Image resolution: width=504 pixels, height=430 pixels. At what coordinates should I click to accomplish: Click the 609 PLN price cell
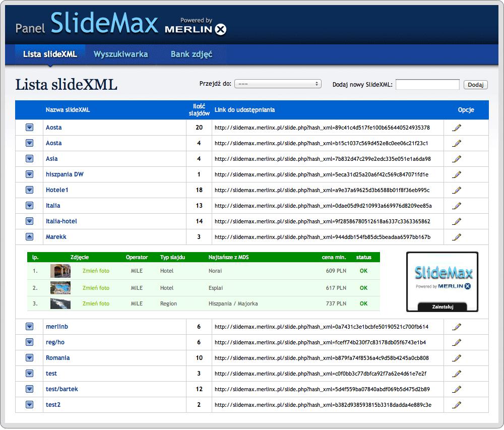pos(336,271)
